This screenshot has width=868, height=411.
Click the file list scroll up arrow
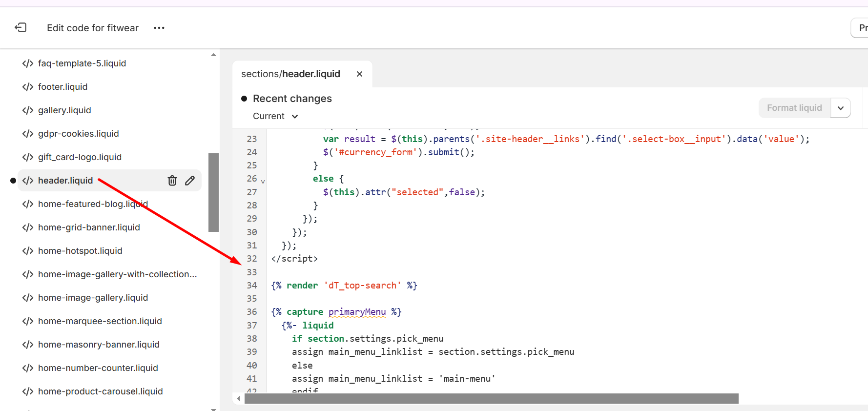pyautogui.click(x=213, y=55)
